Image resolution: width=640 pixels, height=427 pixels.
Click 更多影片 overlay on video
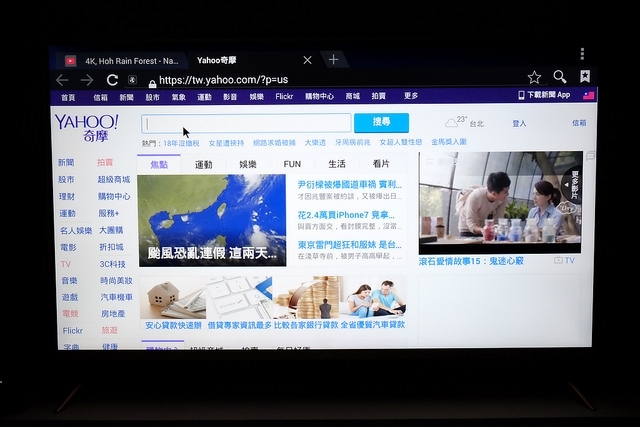click(x=573, y=185)
